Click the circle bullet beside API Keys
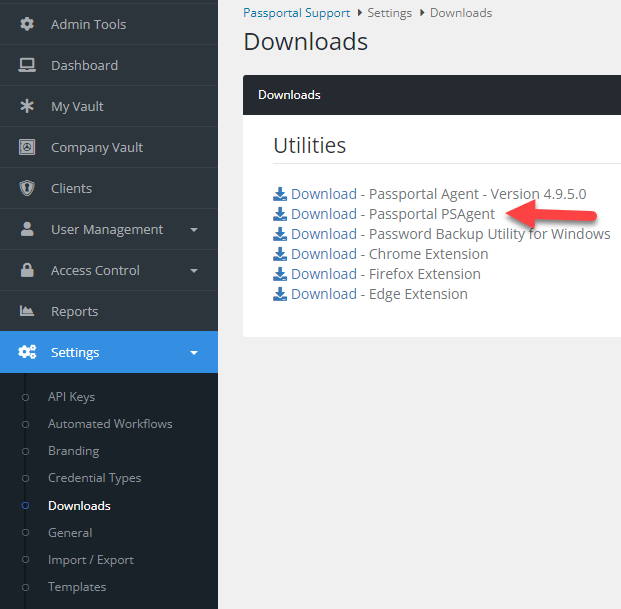Viewport: 621px width, 609px height. coord(25,397)
